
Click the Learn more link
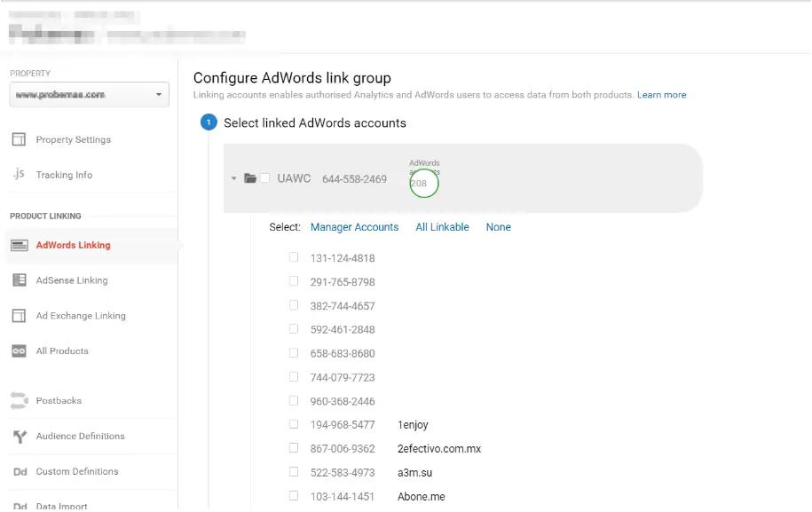click(x=661, y=95)
